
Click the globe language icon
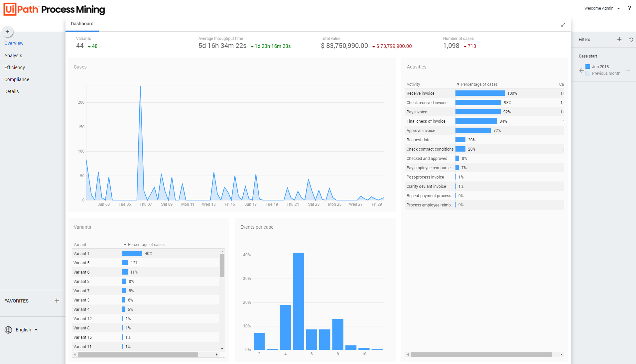[8, 330]
